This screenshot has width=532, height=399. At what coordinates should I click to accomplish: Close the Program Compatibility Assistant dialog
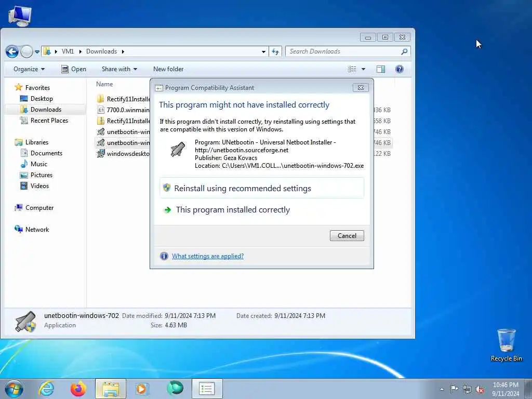(361, 87)
